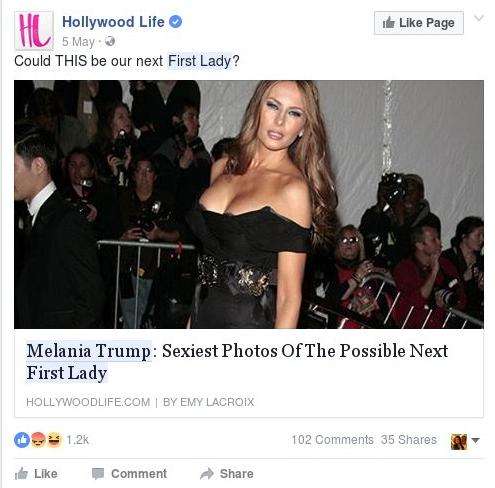Open the dropdown arrow next to profile thumbnail
Image resolution: width=495 pixels, height=488 pixels.
coord(476,440)
